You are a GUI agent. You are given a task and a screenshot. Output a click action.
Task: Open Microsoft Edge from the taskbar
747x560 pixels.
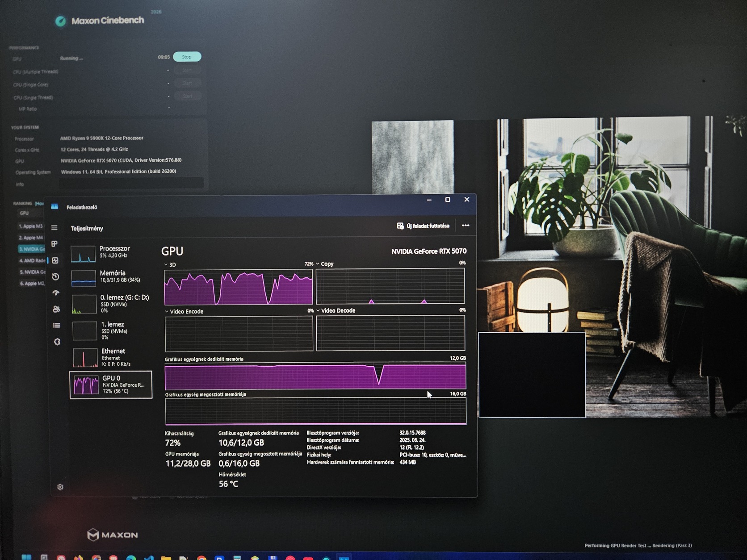131,557
